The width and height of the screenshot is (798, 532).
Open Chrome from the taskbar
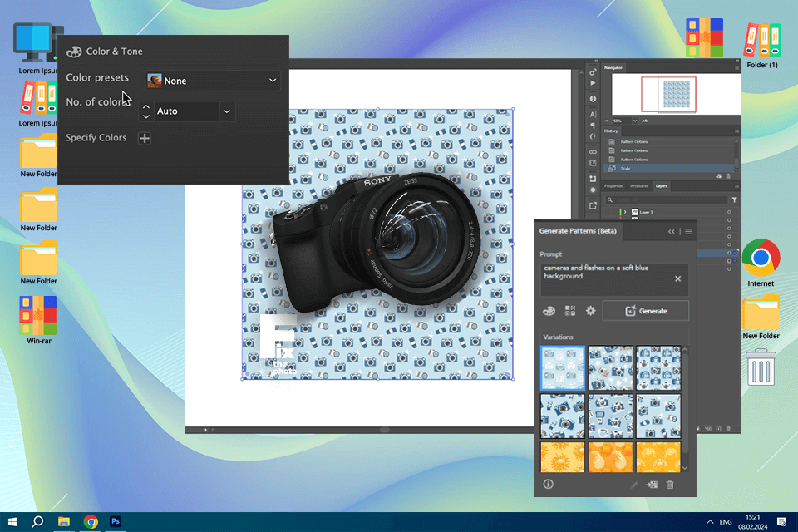click(x=91, y=522)
